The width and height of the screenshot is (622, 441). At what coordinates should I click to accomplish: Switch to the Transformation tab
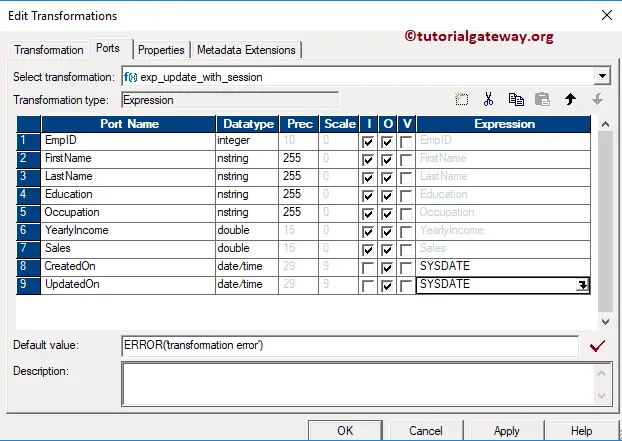tap(49, 50)
